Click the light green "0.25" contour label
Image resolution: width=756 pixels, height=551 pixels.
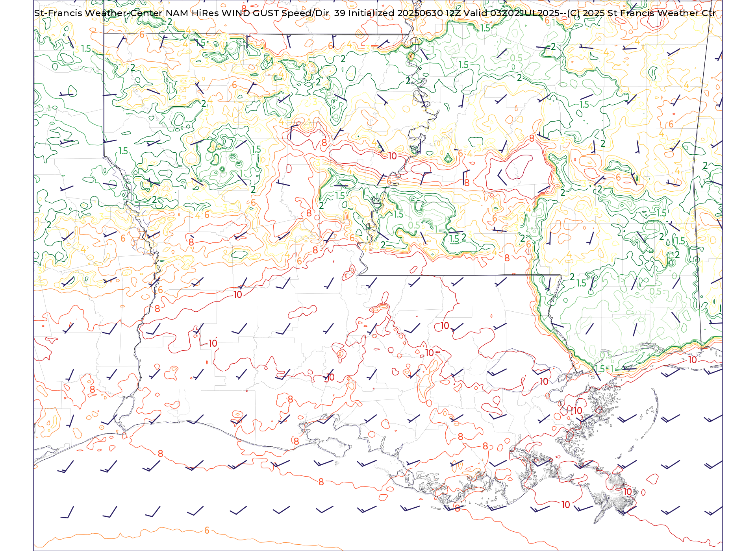[630, 349]
